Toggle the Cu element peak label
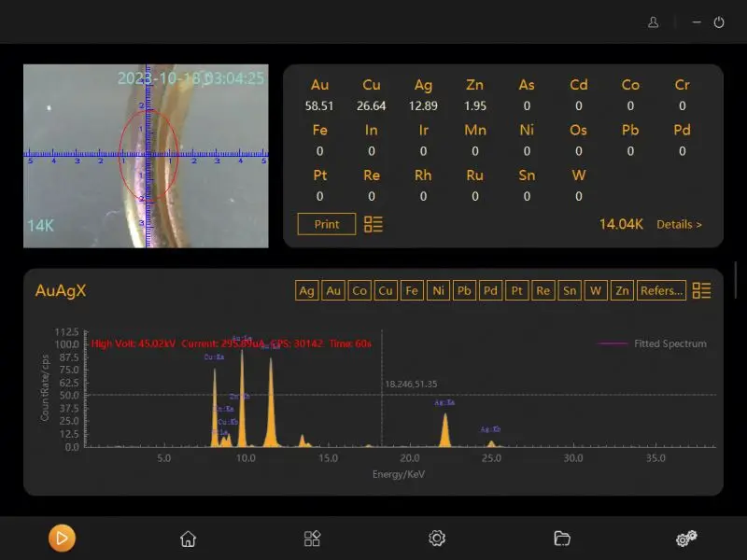The height and width of the screenshot is (560, 747). (x=386, y=290)
